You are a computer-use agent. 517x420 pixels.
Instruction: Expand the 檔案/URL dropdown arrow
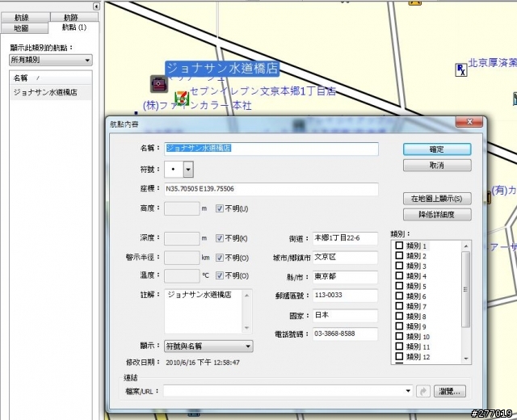tap(408, 391)
